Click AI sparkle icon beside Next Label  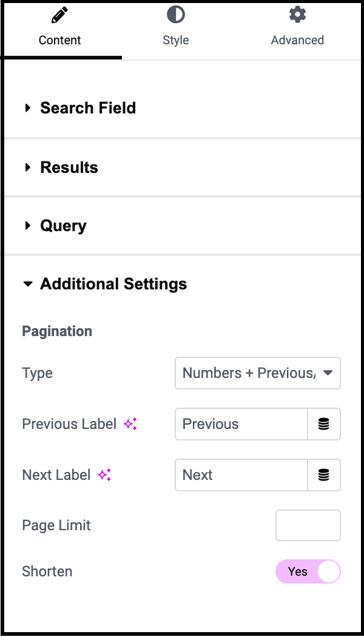[104, 475]
